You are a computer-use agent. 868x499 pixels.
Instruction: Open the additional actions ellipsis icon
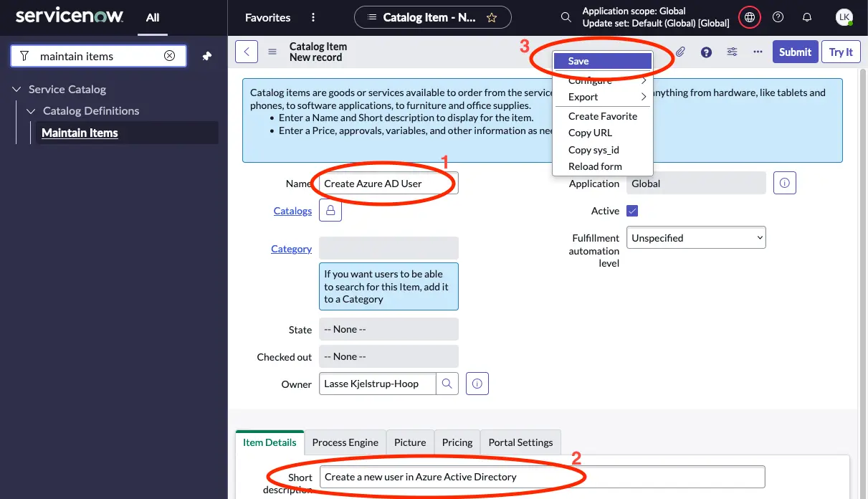(758, 52)
